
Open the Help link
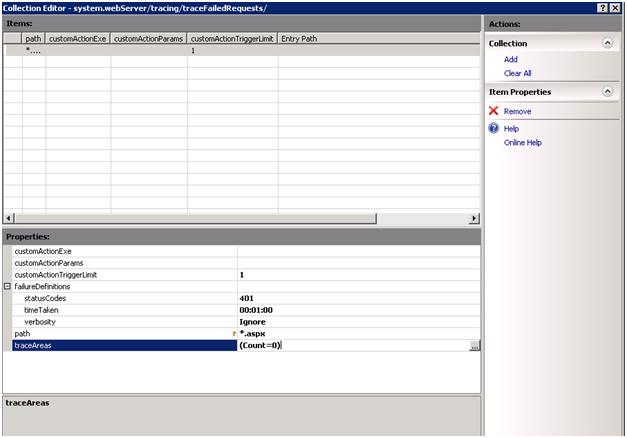[x=511, y=128]
